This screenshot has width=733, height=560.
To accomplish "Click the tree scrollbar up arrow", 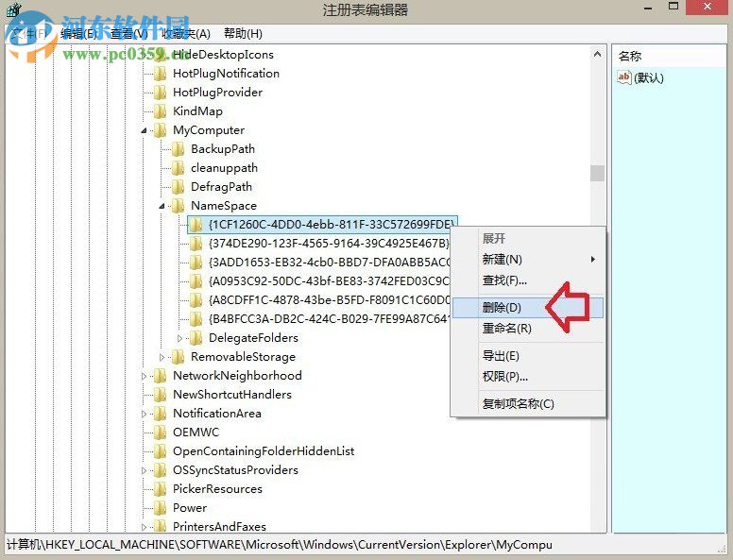I will coord(597,54).
